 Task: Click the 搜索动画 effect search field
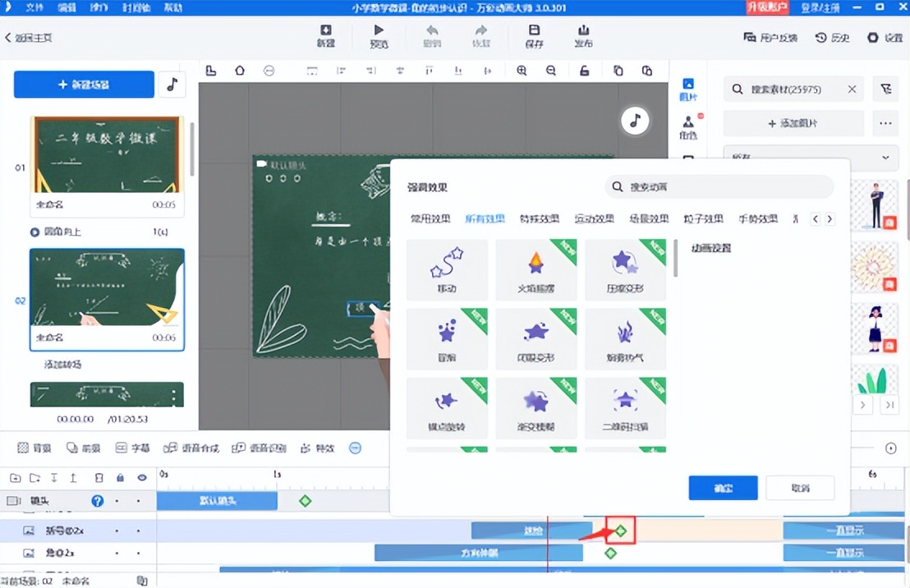click(719, 187)
